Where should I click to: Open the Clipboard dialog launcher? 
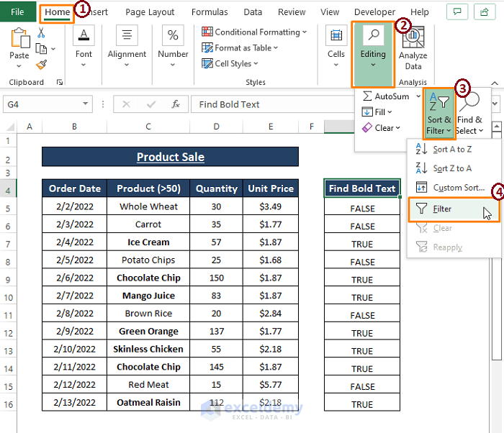60,82
